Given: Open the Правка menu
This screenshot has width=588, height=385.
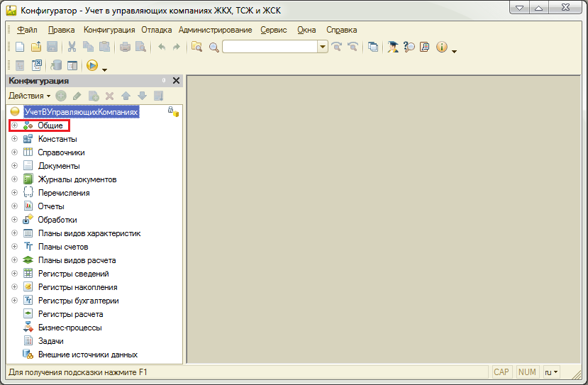Looking at the screenshot, I should tap(61, 30).
